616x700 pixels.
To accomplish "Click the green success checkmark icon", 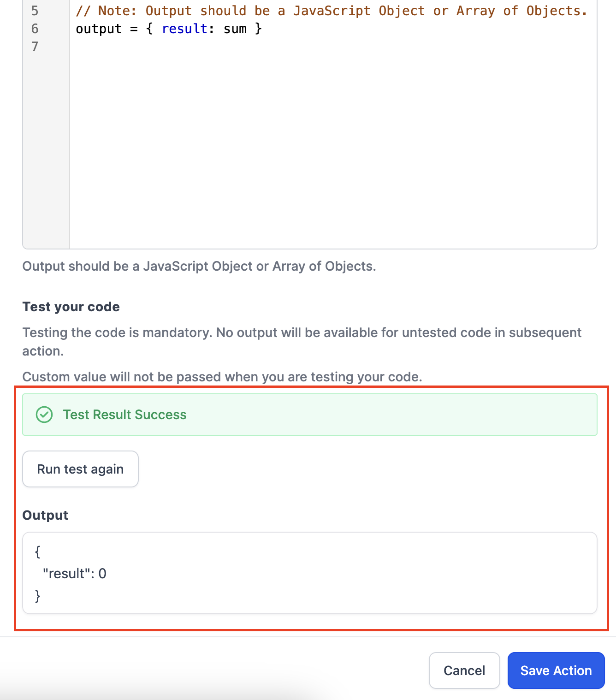I will coord(44,415).
